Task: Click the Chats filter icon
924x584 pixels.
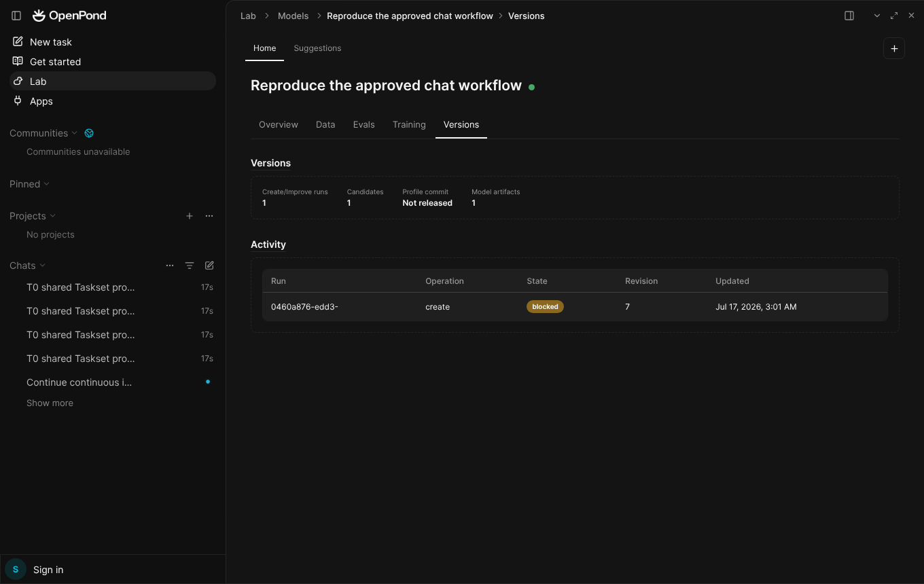Action: pyautogui.click(x=190, y=266)
